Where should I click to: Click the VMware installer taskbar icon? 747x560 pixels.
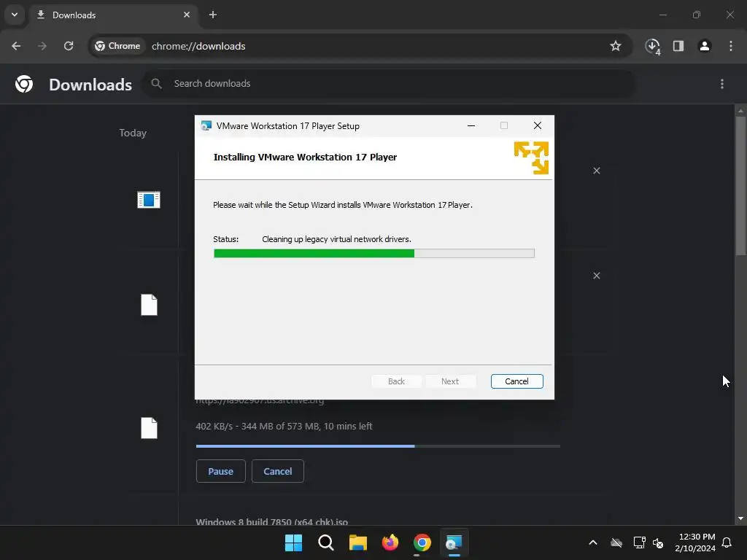point(454,542)
